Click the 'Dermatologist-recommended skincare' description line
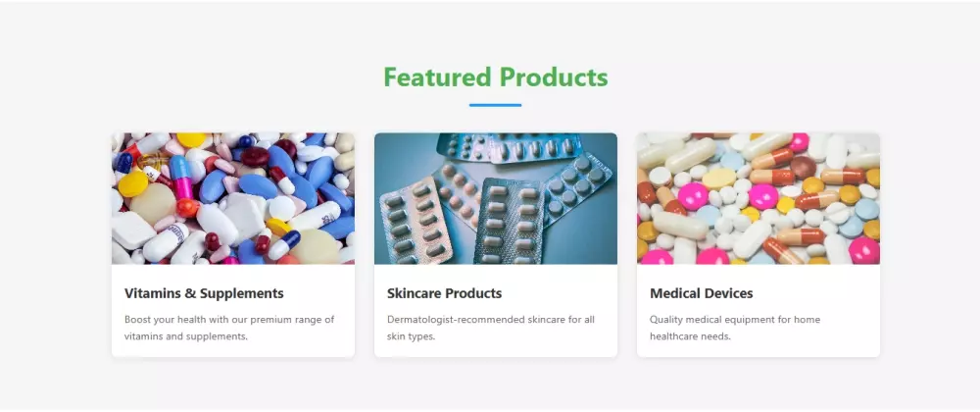Screen dimensions: 980x412 (491, 320)
